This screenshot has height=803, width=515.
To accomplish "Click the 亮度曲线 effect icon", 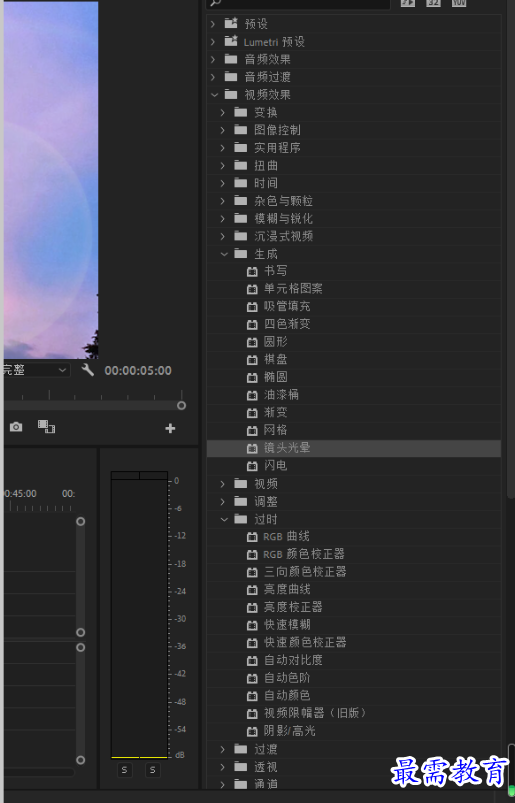I will point(252,590).
